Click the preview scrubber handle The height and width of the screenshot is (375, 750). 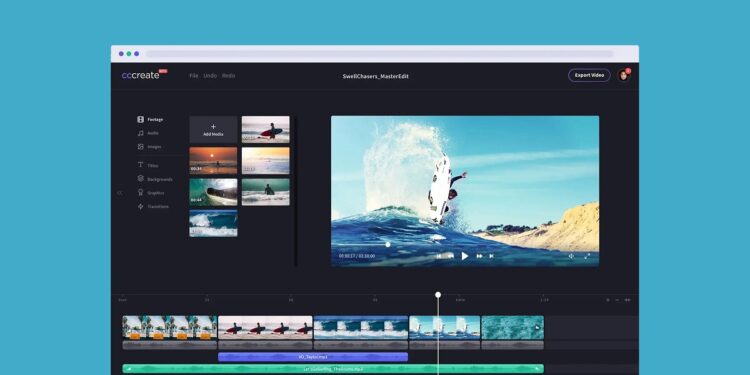click(388, 244)
